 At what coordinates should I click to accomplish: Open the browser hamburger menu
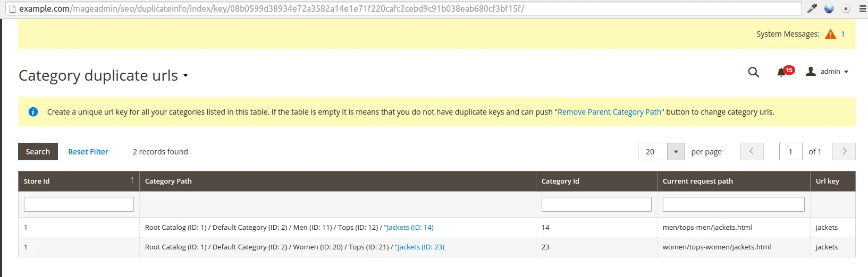tap(863, 8)
